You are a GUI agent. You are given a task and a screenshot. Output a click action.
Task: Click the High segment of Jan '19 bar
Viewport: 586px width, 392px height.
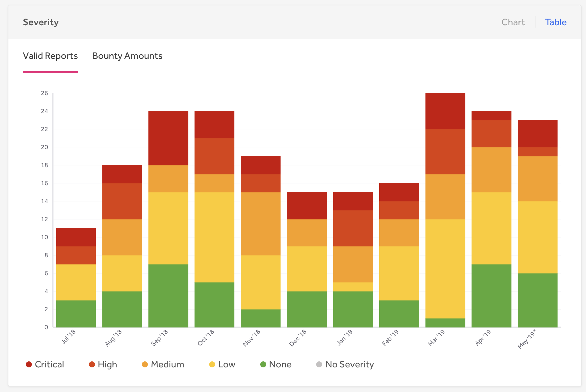point(353,228)
